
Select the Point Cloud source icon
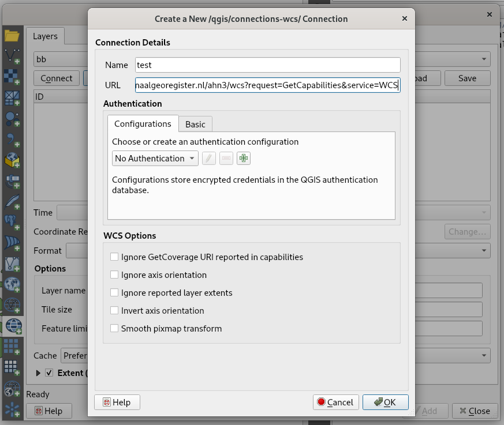(x=12, y=119)
